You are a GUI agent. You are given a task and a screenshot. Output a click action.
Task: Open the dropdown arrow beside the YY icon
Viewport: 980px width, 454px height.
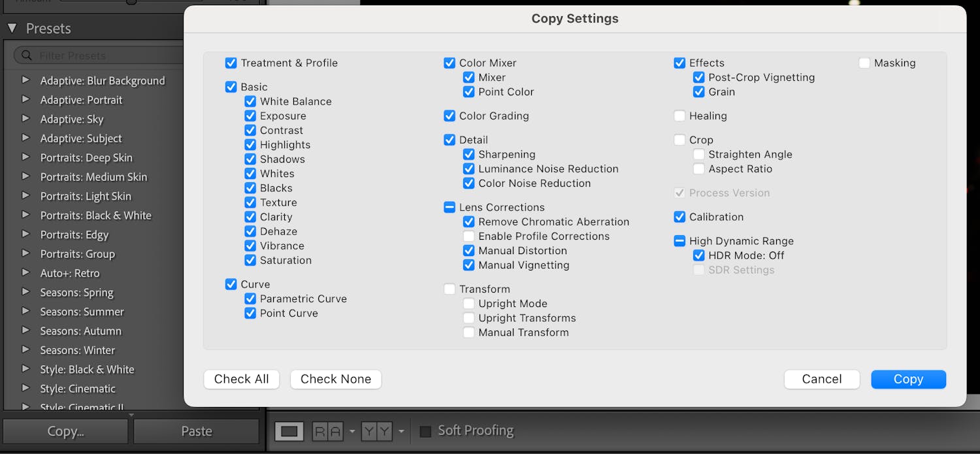(x=401, y=431)
